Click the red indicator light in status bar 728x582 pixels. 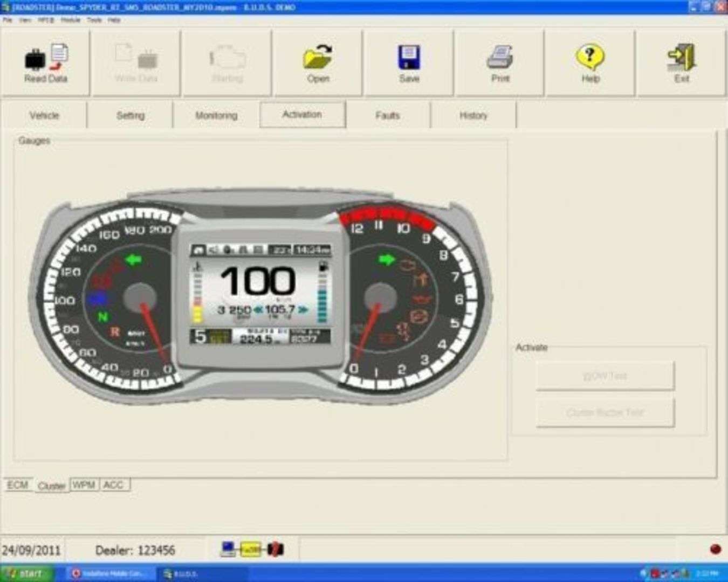tap(715, 549)
